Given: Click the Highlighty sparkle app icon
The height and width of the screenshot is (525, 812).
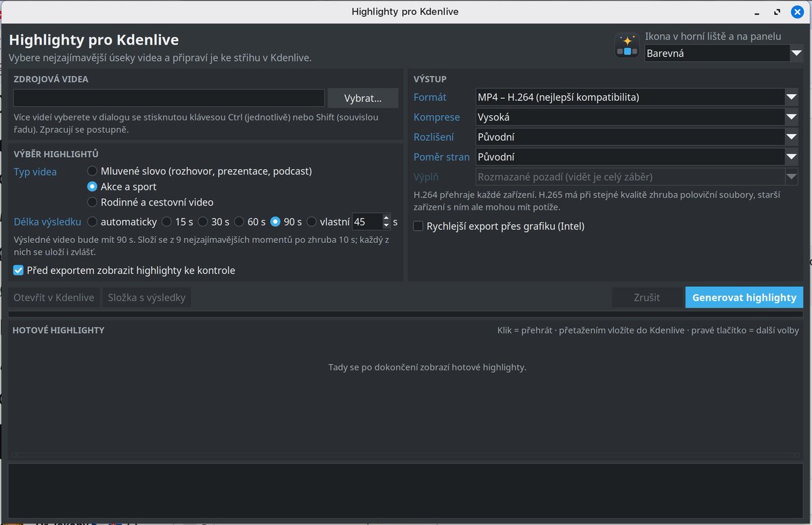Looking at the screenshot, I should click(x=627, y=45).
